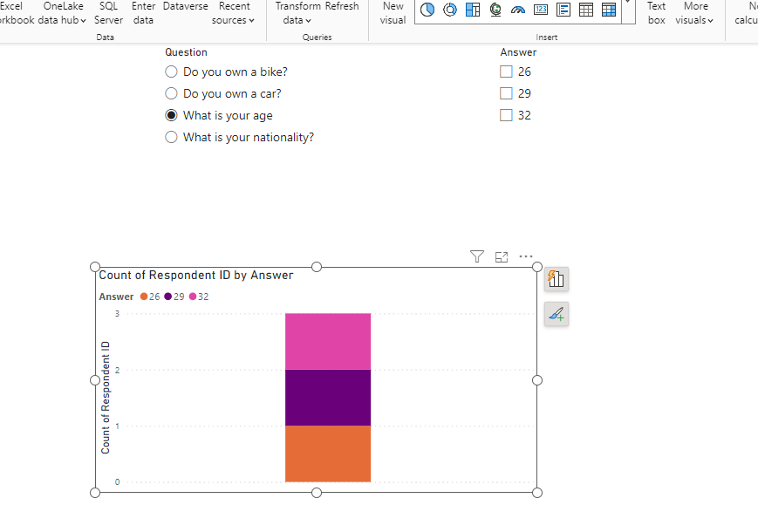Click the 'Question' slicer header
758x532 pixels.
point(186,52)
